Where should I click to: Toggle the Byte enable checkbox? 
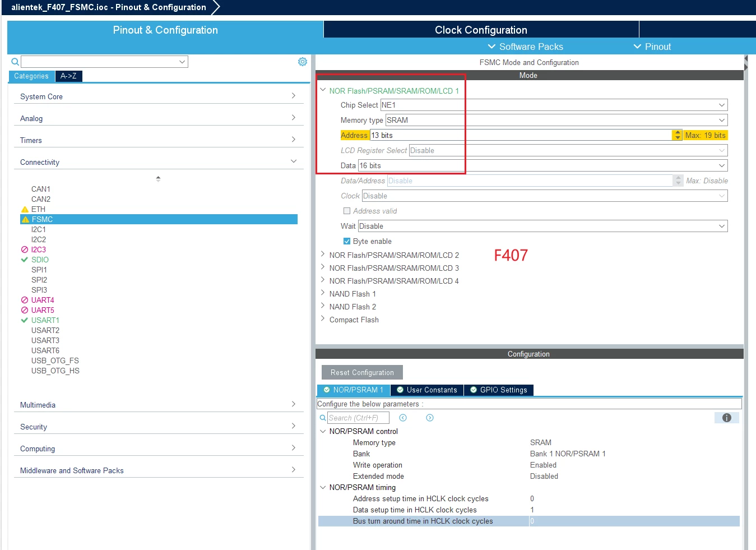(347, 241)
